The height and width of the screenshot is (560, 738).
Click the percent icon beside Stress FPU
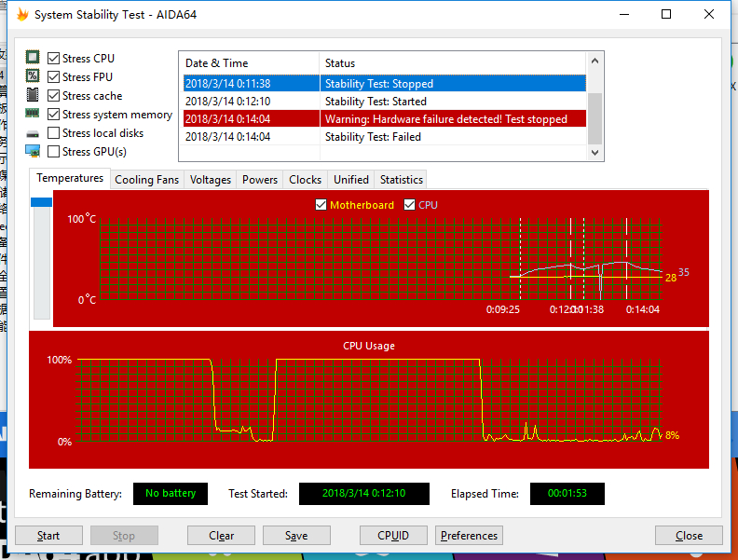pos(33,75)
